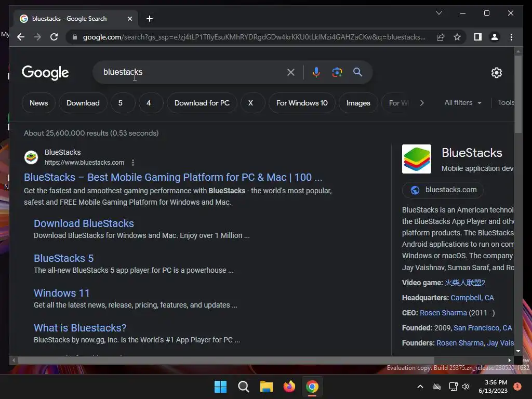The image size is (532, 399).
Task: Open the BlueStacks 5 sitelink
Action: (x=63, y=258)
